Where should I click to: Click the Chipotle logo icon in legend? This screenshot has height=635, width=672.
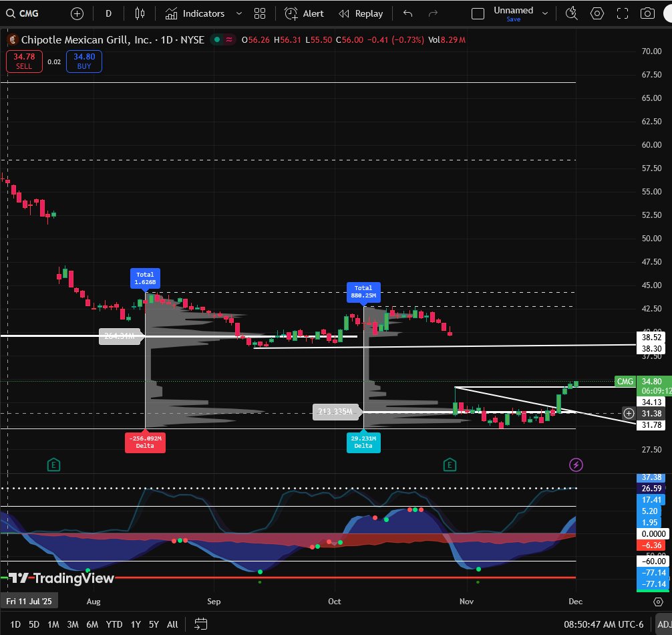(x=13, y=40)
